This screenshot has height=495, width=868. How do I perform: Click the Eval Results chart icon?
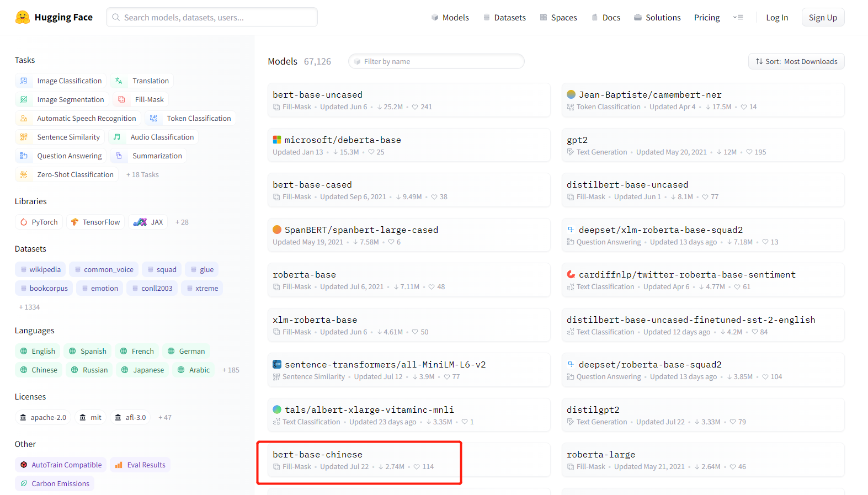119,465
